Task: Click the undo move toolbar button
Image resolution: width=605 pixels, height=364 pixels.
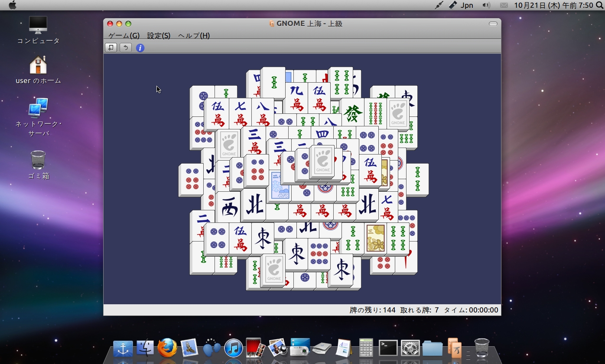Action: (126, 48)
